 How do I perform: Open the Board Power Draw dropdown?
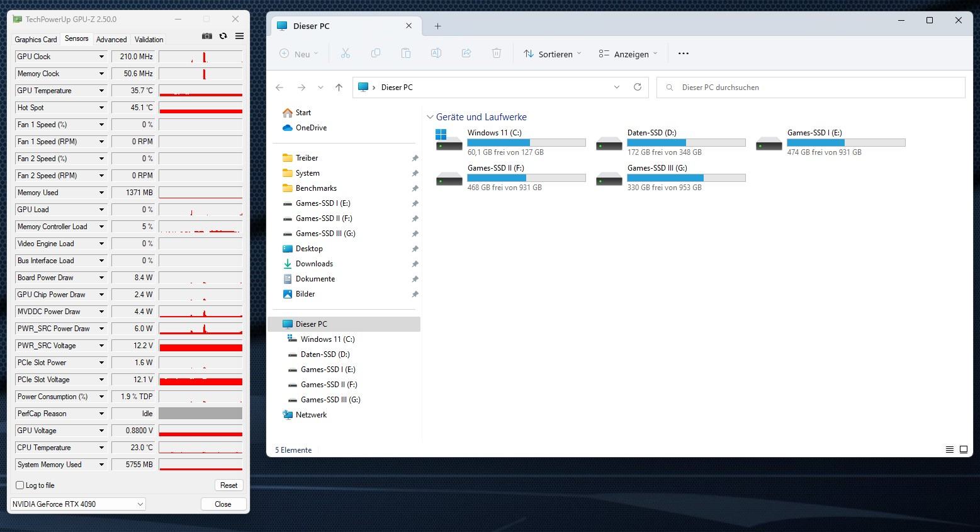pos(101,278)
